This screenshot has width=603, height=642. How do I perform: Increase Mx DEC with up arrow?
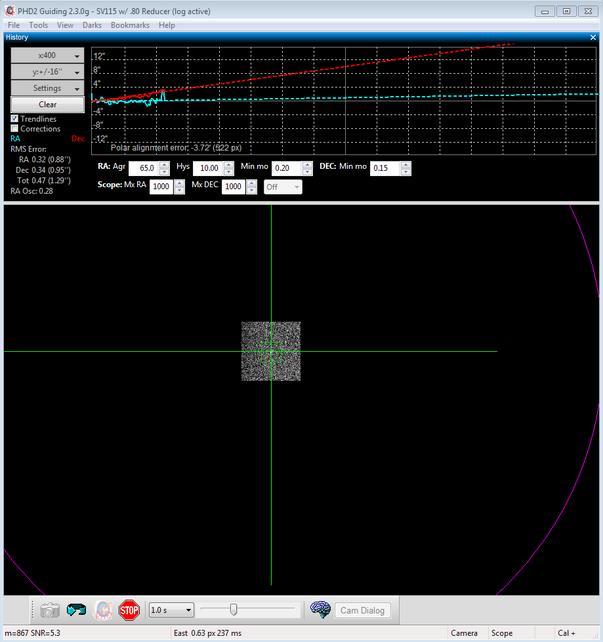tap(251, 183)
